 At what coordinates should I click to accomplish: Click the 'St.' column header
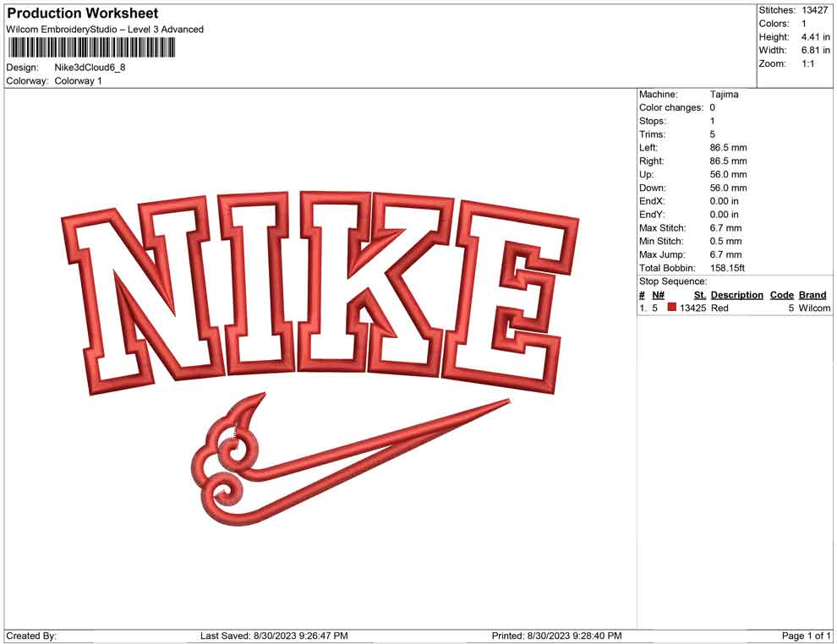pos(700,294)
